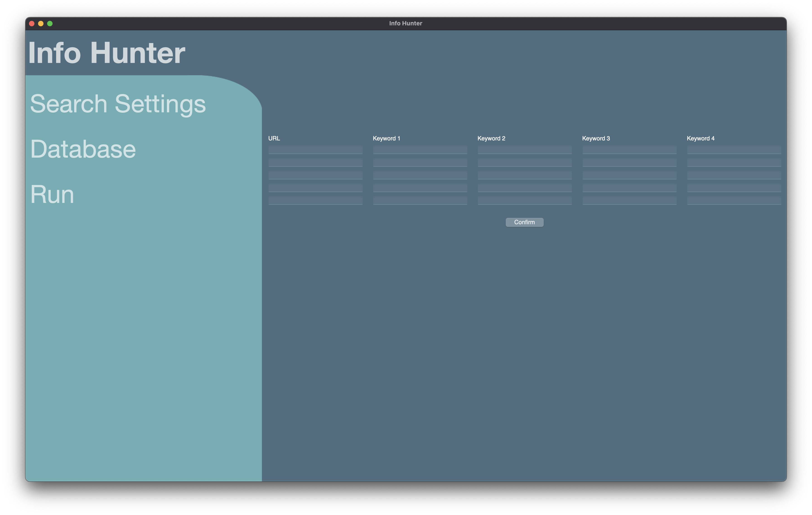812x515 pixels.
Task: Click the Run navigation item
Action: click(53, 194)
